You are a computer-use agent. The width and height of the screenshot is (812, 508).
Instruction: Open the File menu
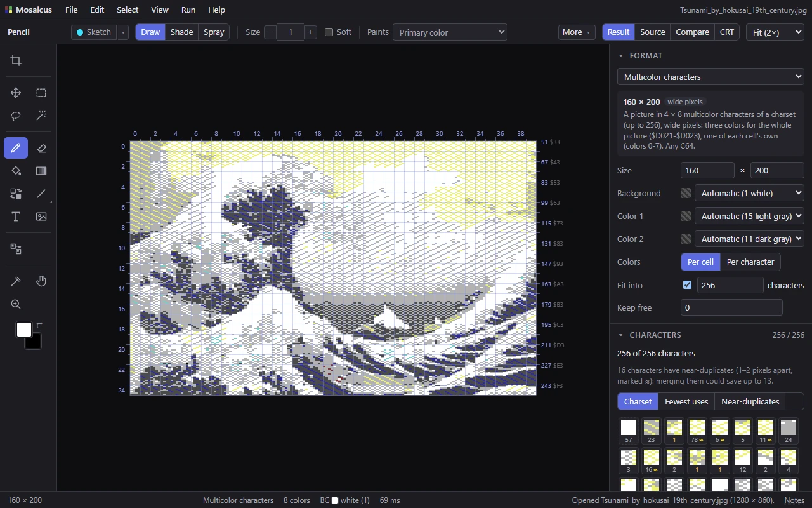(x=71, y=10)
